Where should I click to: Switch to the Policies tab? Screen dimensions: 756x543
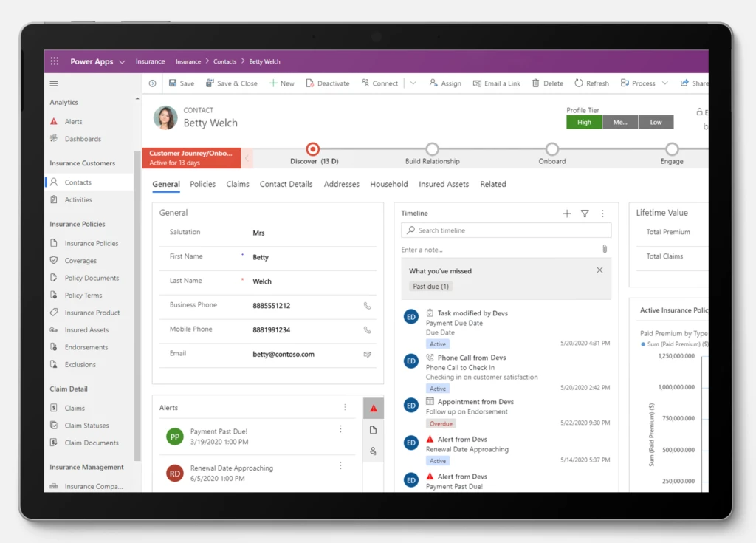pos(202,184)
